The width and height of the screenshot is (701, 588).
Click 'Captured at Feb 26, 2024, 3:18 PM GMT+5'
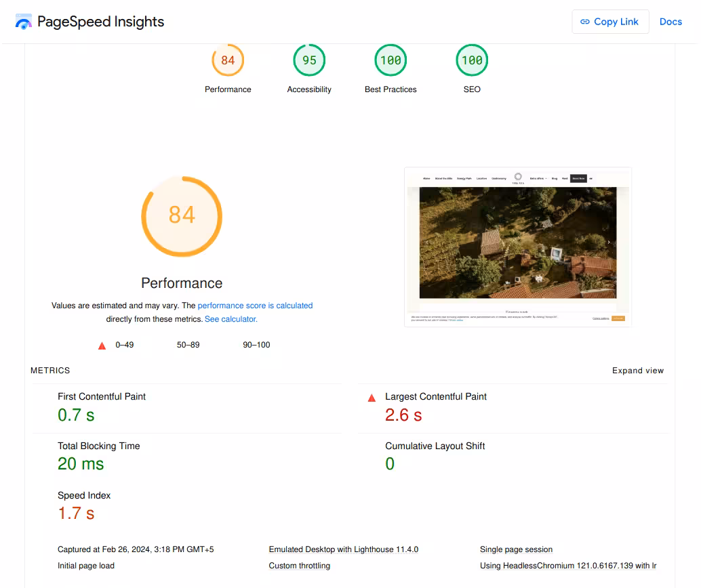(x=136, y=549)
